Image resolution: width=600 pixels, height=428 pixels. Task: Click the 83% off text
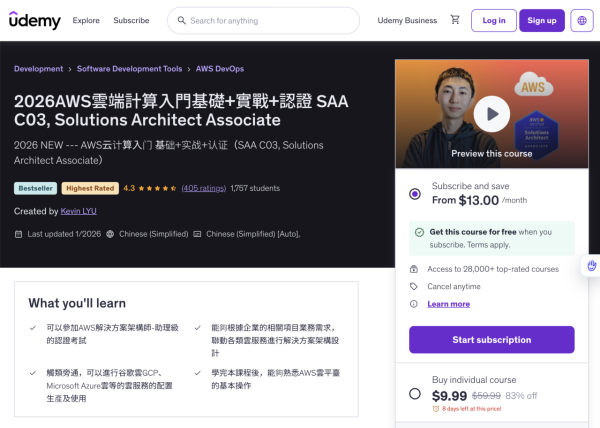pyautogui.click(x=521, y=395)
